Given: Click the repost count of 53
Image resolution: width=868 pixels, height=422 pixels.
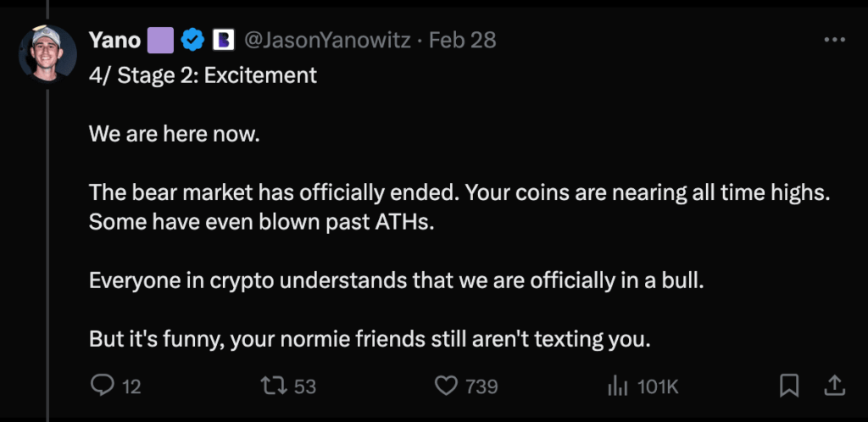Looking at the screenshot, I should coord(304,387).
